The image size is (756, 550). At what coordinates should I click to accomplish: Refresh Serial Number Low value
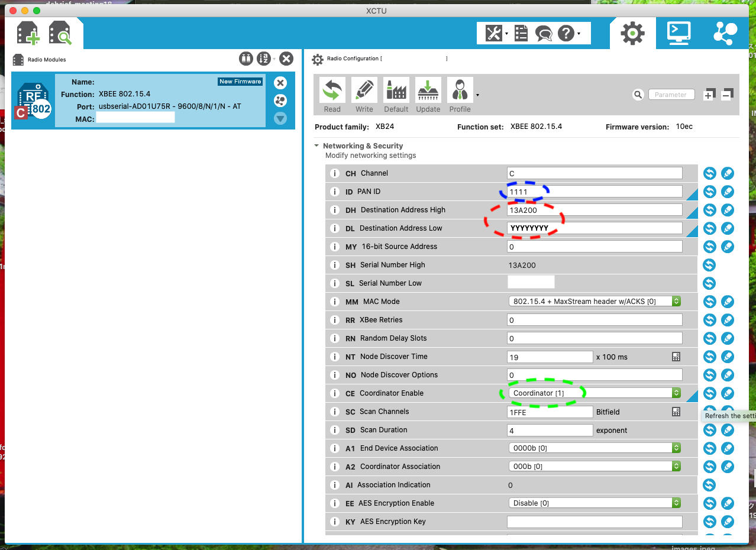[x=709, y=283]
